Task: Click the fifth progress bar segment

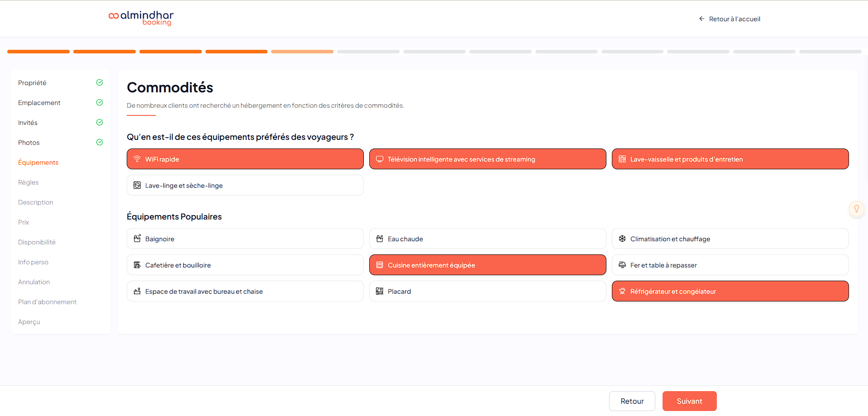Action: [x=302, y=52]
